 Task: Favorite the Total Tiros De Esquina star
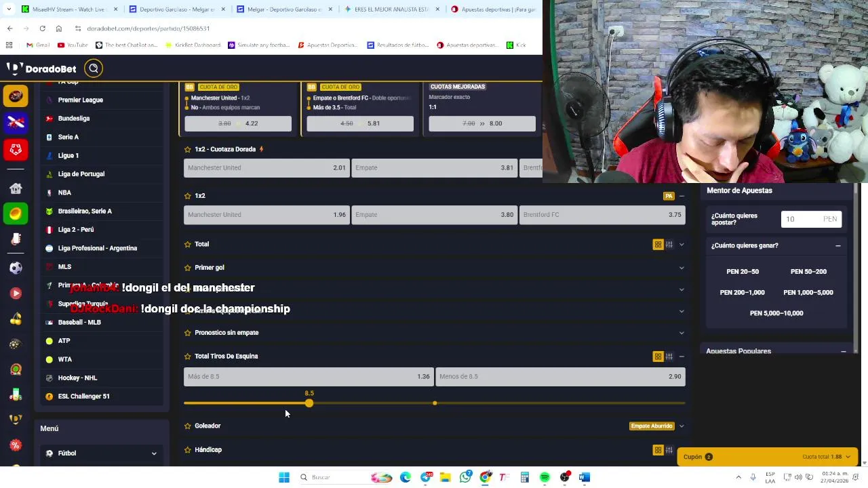(x=188, y=356)
